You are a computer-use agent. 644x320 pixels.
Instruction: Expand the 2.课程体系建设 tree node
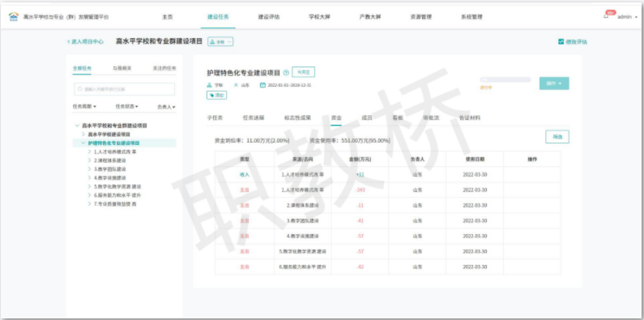click(90, 160)
